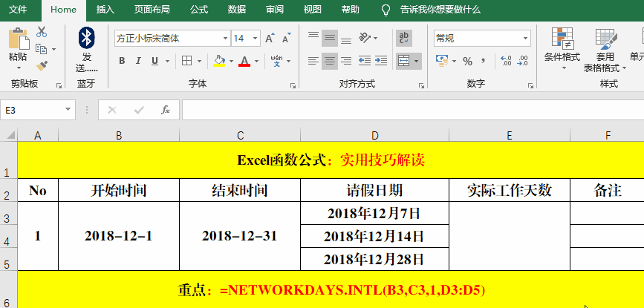Toggle middle vertical alignment
Screen dimensions: 644x308
[329, 38]
